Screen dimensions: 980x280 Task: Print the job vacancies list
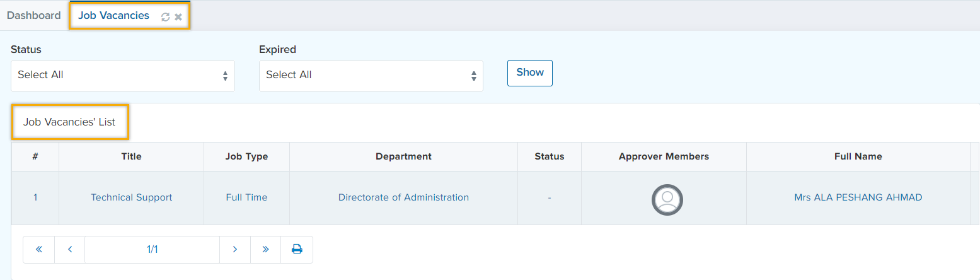click(297, 250)
